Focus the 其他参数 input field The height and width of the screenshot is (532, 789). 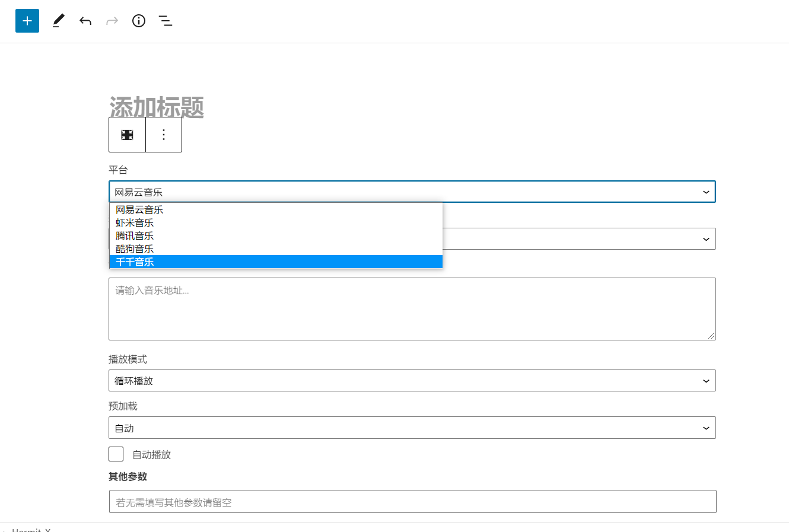tap(413, 502)
